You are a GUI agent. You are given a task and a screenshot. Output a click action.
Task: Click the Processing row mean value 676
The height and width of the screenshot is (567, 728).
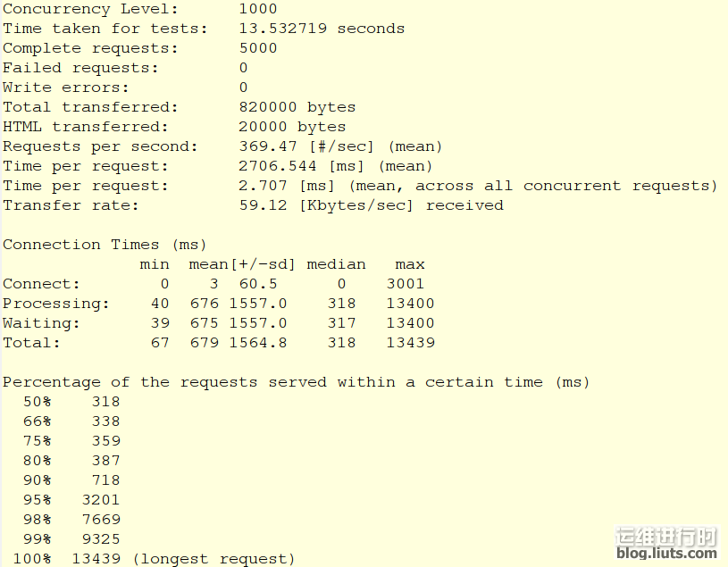[204, 304]
